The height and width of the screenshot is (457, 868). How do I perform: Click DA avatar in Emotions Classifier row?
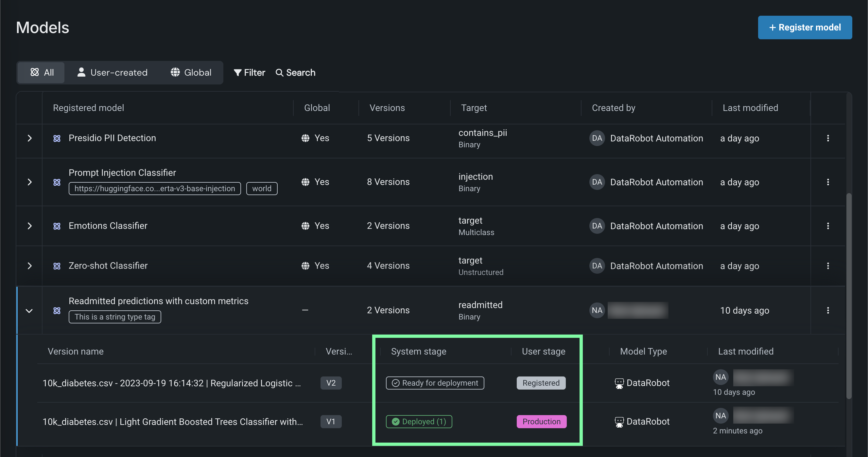[x=597, y=226]
